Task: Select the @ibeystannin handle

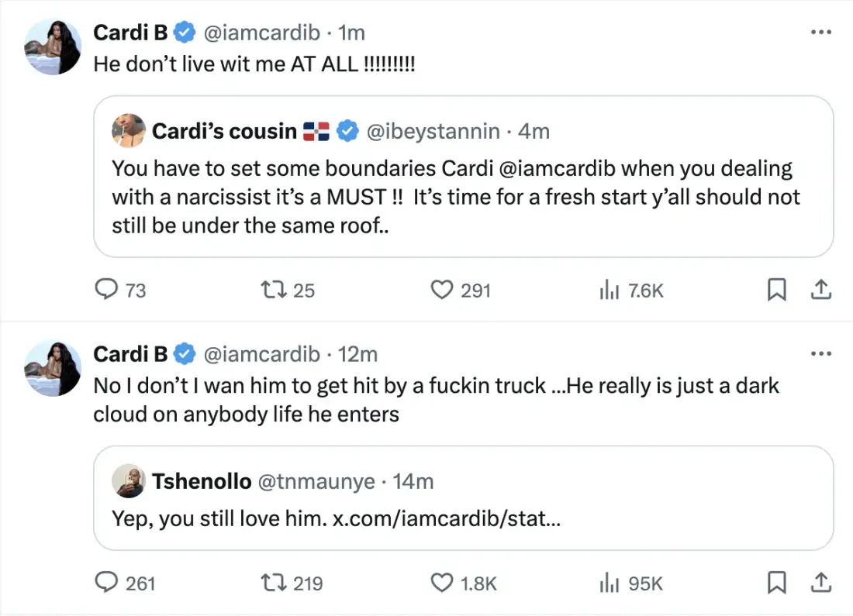Action: pyautogui.click(x=433, y=131)
